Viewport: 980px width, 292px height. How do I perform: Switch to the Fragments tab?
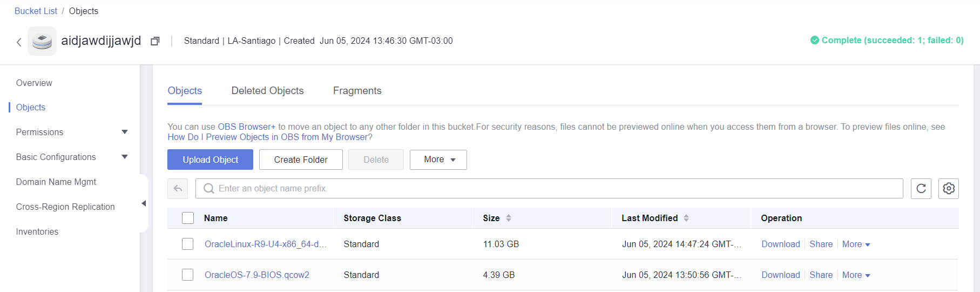point(357,91)
